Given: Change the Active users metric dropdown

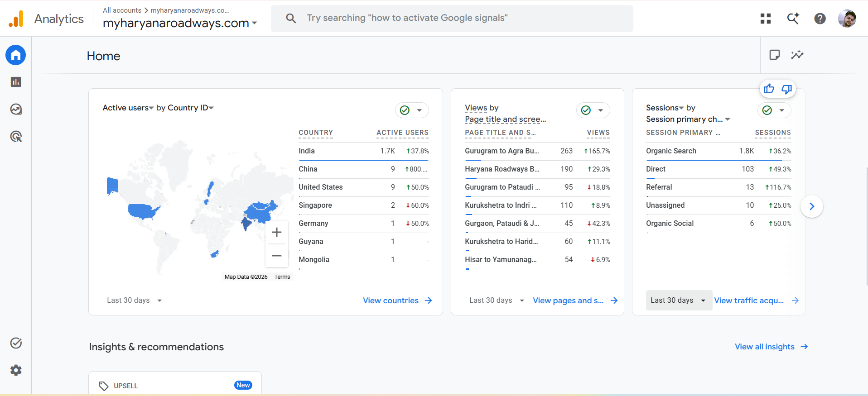Looking at the screenshot, I should click(128, 108).
